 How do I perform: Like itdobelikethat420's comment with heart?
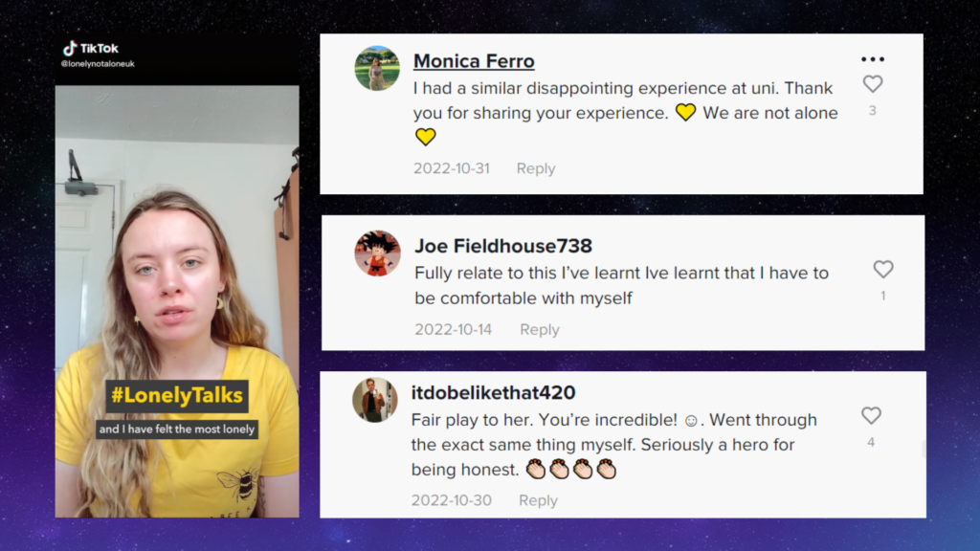pos(871,415)
